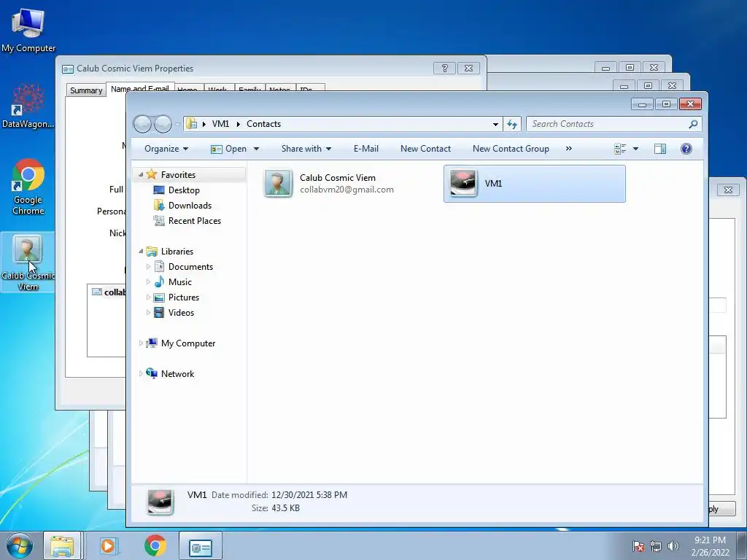This screenshot has height=560, width=747.
Task: Expand the Open button dropdown arrow
Action: (256, 149)
